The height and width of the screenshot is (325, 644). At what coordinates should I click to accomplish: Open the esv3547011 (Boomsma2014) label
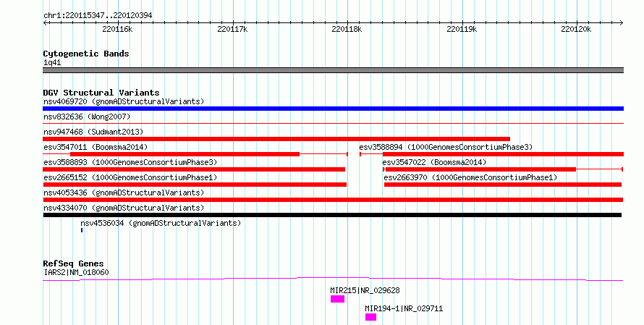(x=96, y=147)
